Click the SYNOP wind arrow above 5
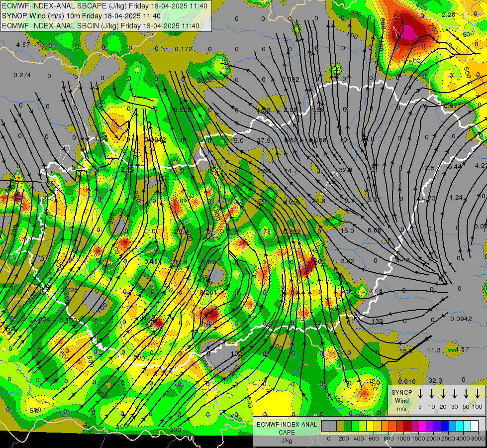The width and height of the screenshot is (487, 448). (x=420, y=393)
